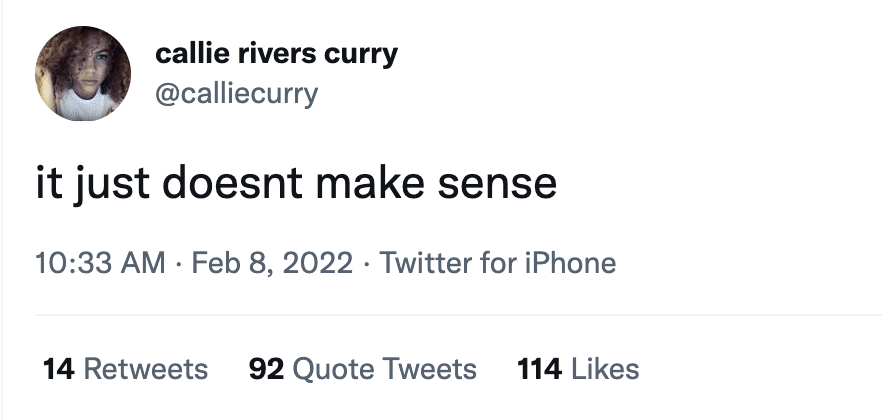This screenshot has width=882, height=420.
Task: Click the @calliecurry handle
Action: [x=237, y=93]
